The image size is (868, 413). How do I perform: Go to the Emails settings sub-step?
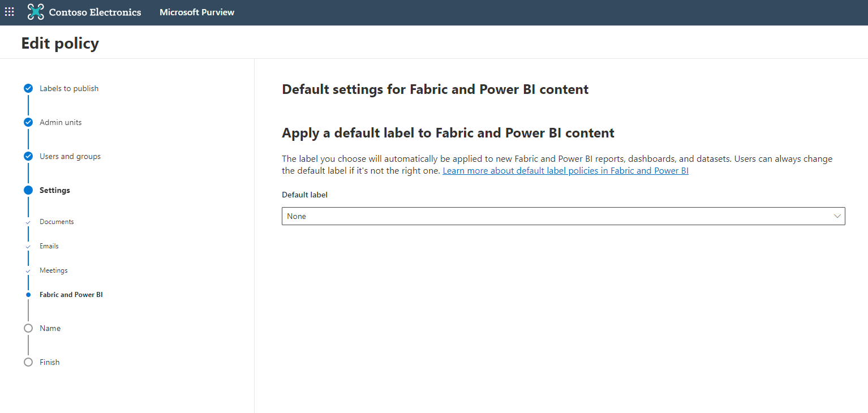49,246
